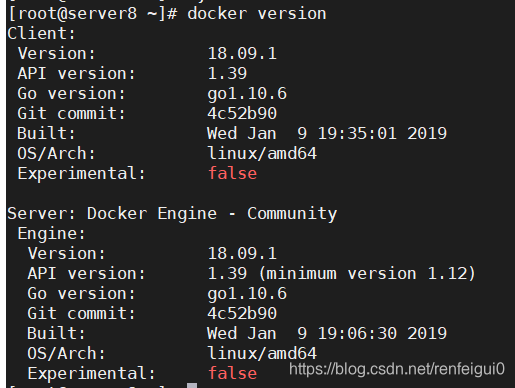
Task: Click the Client Go version go1.10.6
Action: (x=247, y=94)
